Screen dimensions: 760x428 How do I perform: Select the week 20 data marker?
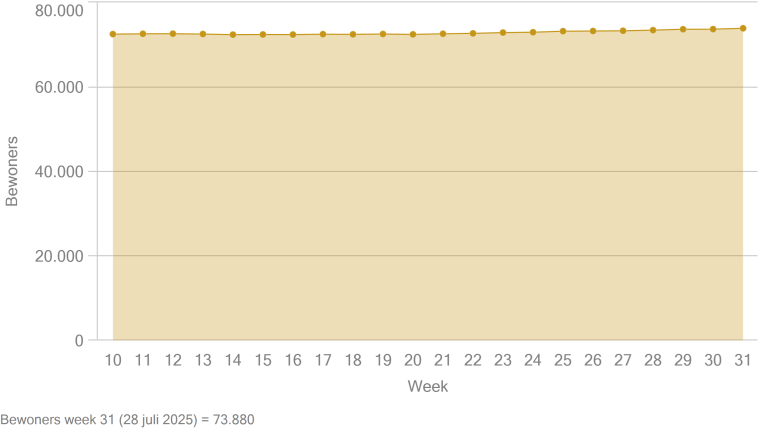point(413,34)
